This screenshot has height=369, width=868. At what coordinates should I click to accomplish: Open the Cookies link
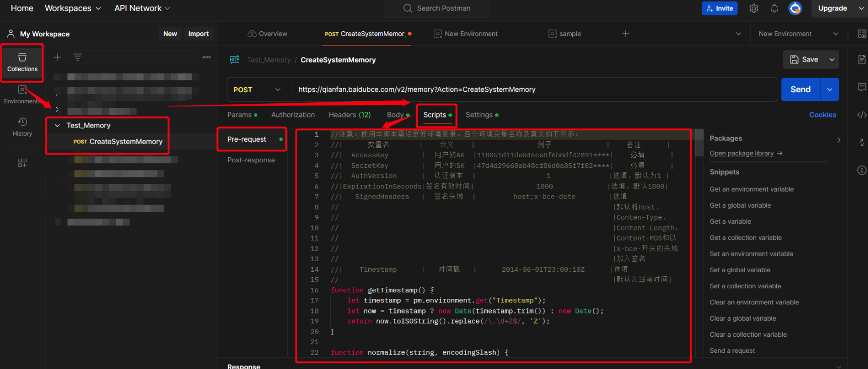pyautogui.click(x=823, y=115)
